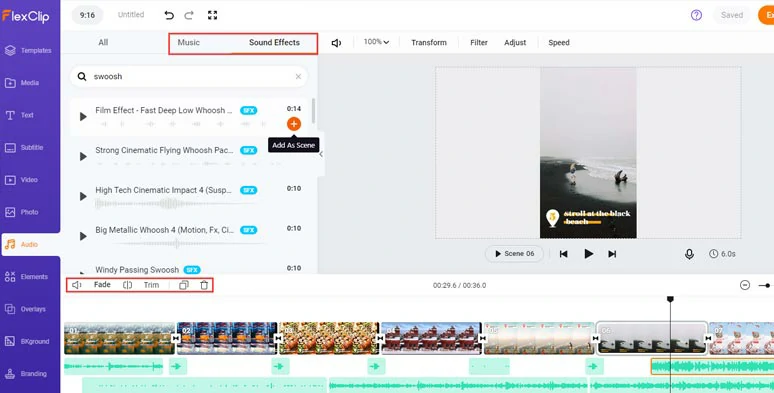Viewport: 774px width, 393px height.
Task: Duplicate audio clip with copy icon
Action: coord(184,285)
